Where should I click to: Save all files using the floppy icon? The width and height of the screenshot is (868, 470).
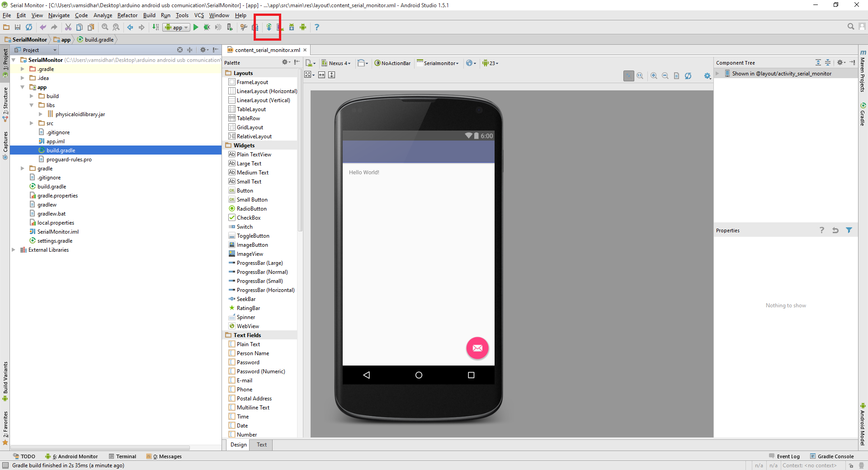pyautogui.click(x=18, y=27)
